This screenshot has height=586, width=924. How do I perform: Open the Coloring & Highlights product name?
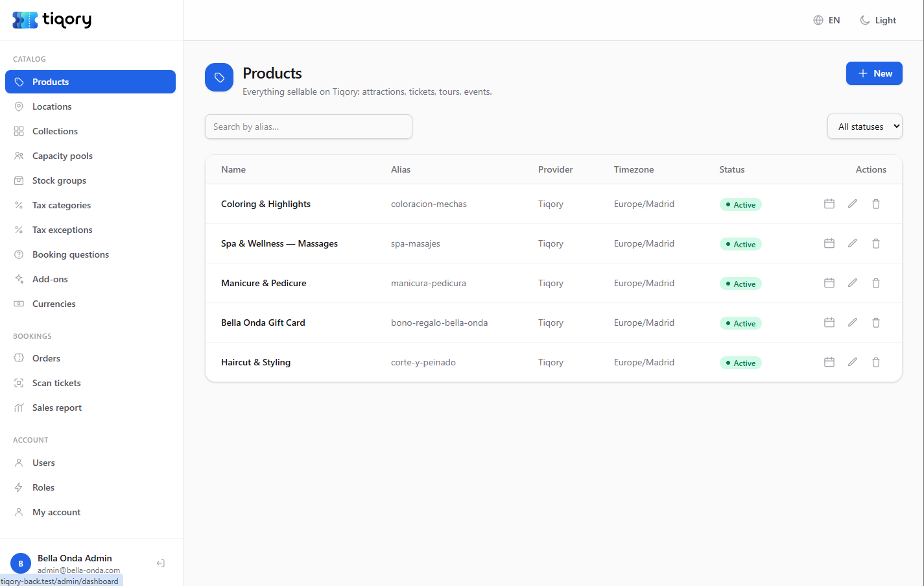pos(266,204)
